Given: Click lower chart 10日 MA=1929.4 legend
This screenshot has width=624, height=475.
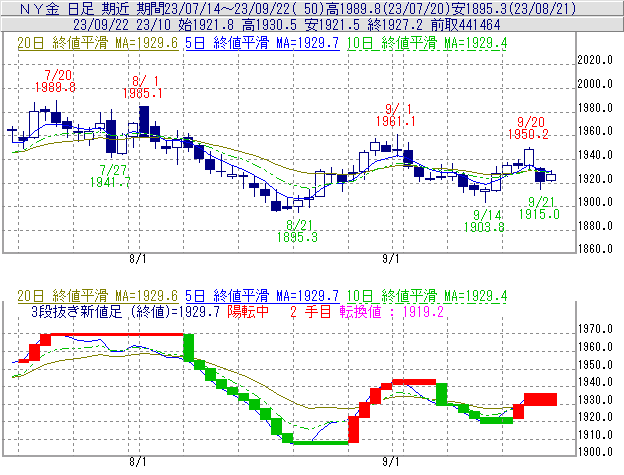Looking at the screenshot, I should click(427, 296).
